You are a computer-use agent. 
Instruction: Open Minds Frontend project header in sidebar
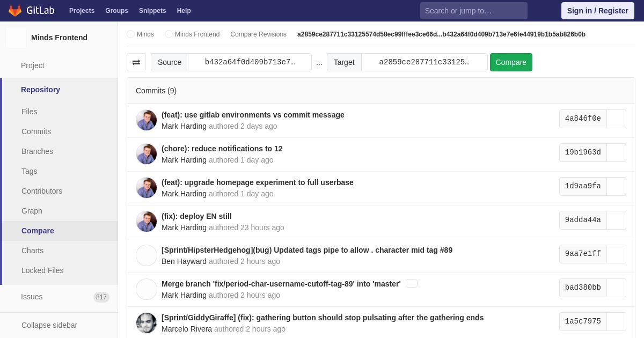coord(59,38)
